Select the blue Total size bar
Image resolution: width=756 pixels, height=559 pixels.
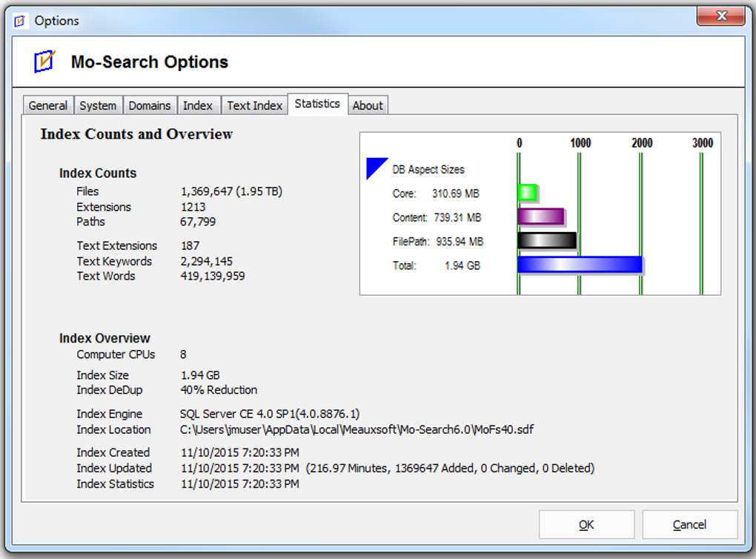point(578,265)
